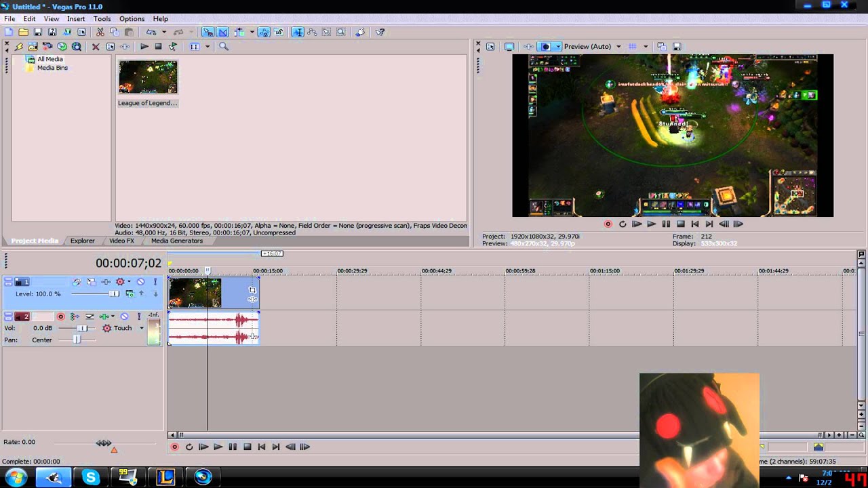868x488 pixels.
Task: Switch to the Explorer tab
Action: (83, 241)
